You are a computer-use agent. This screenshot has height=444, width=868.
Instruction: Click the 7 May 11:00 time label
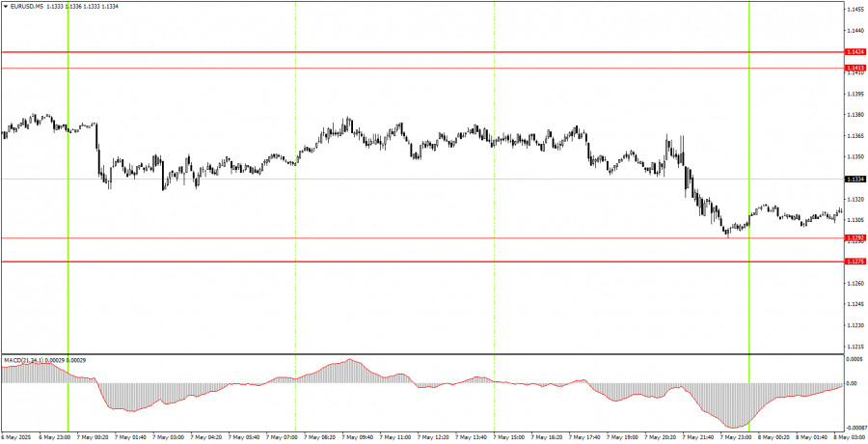click(395, 437)
